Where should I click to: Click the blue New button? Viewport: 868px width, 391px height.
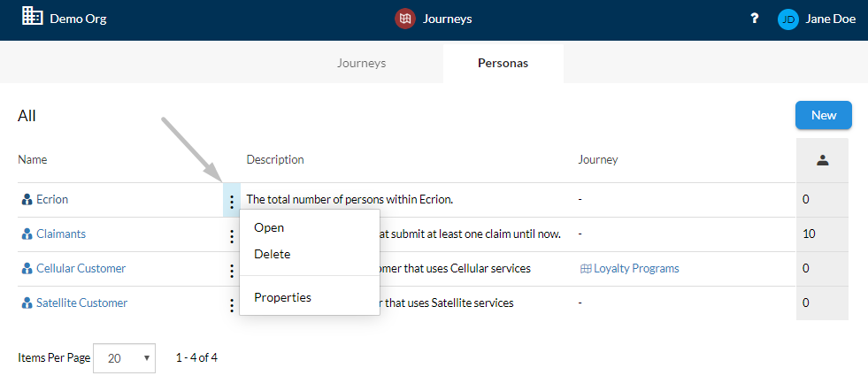[823, 115]
